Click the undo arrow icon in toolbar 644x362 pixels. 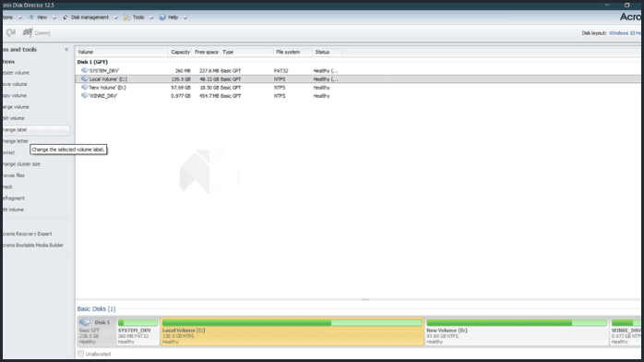click(x=11, y=32)
